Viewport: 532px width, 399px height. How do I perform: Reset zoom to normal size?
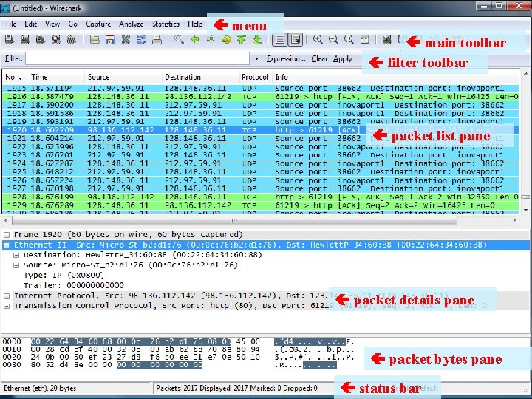[x=349, y=40]
